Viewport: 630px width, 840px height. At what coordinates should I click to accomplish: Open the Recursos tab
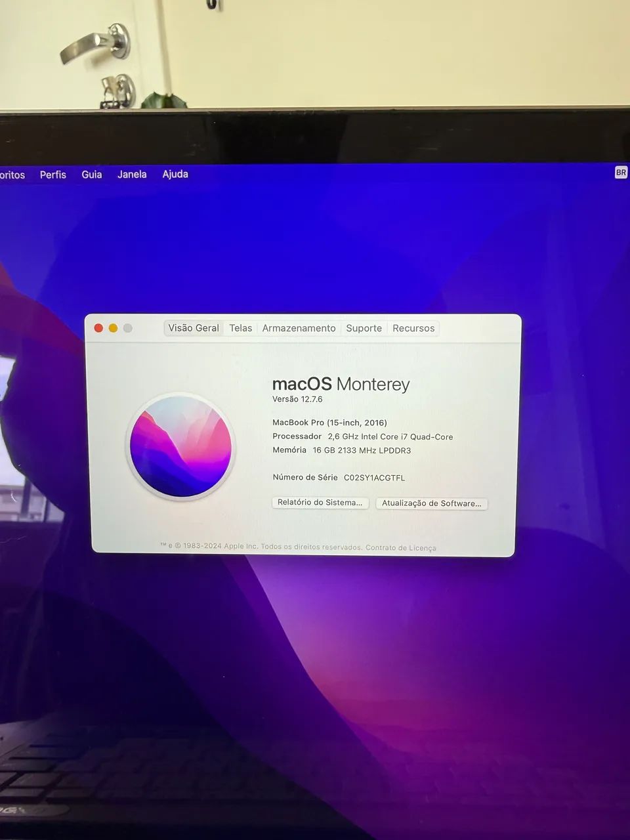point(413,328)
